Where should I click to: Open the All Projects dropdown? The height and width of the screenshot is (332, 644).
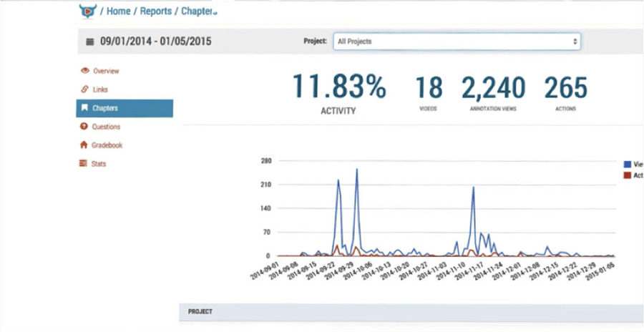(x=457, y=41)
